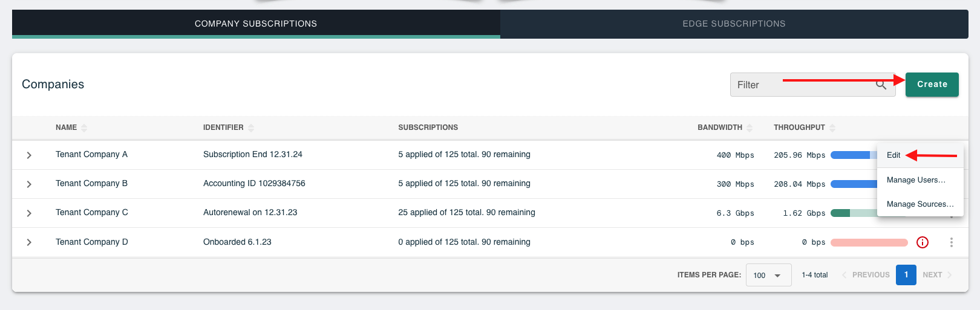Click 'Subscription End 12.31.24' identifier

pyautogui.click(x=253, y=155)
